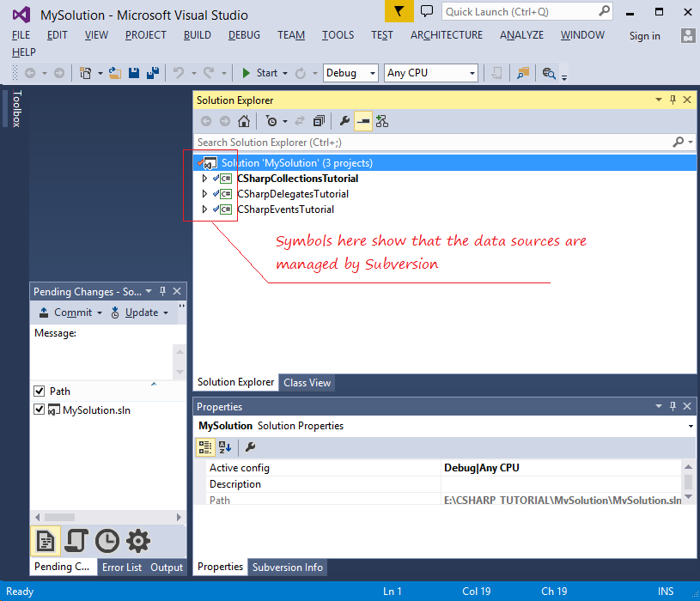
Task: Open the DEBUG menu
Action: [x=244, y=35]
